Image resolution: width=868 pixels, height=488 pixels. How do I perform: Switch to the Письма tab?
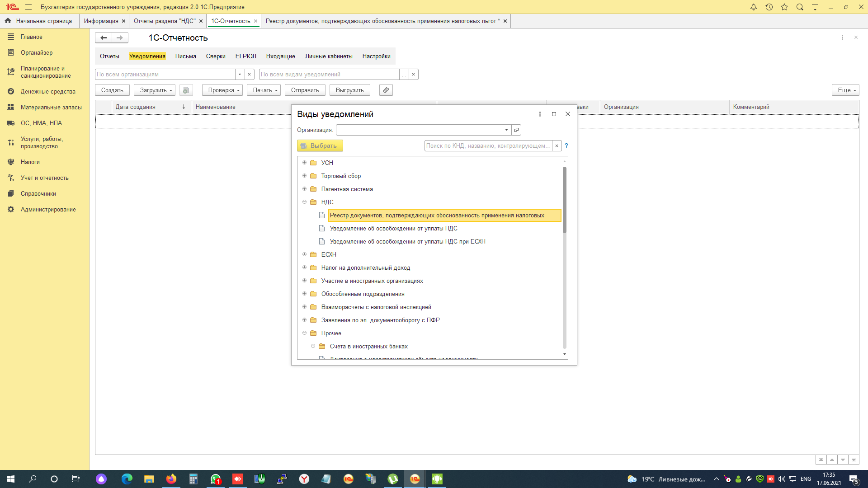point(185,56)
